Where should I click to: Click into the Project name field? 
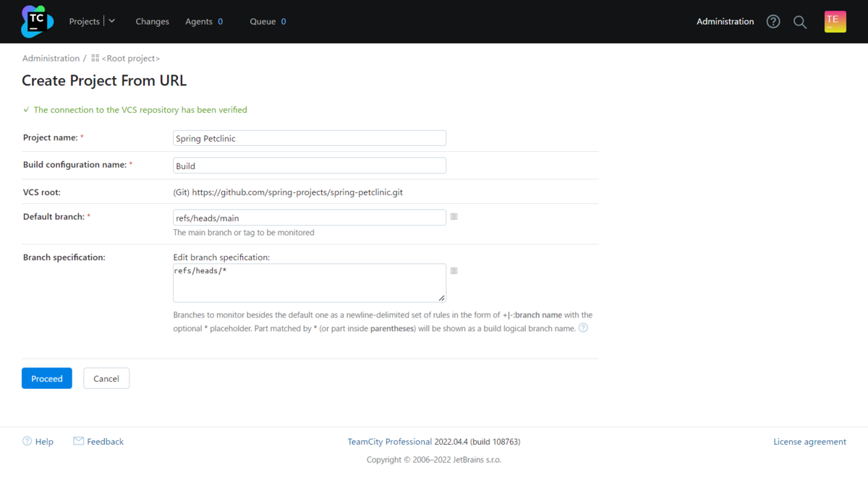coord(310,138)
